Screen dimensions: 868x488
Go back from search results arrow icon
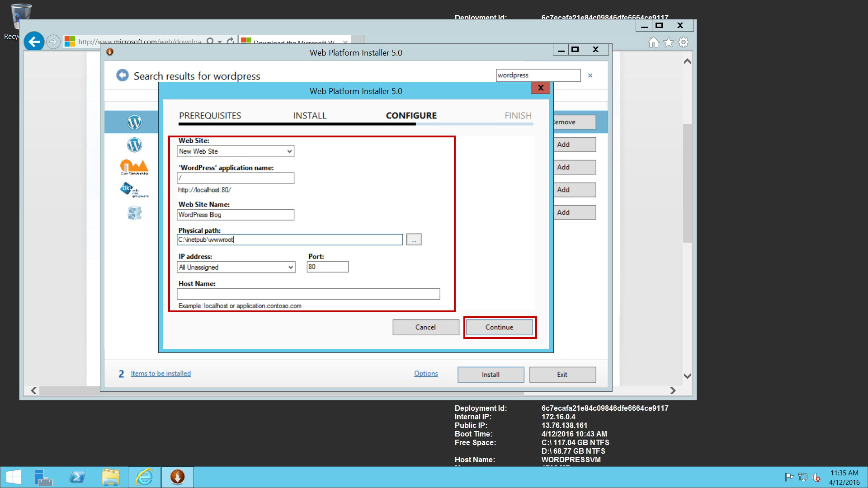point(122,75)
